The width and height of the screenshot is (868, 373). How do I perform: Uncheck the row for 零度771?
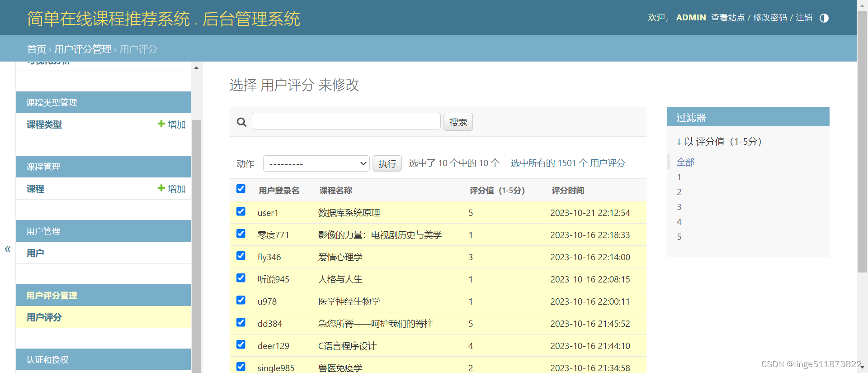(241, 234)
